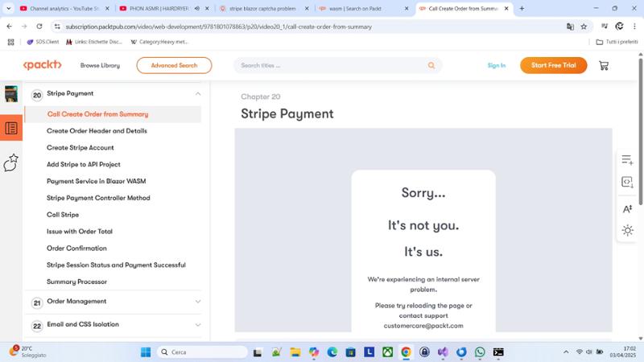
Task: Expand the Order Management chapter
Action: tap(198, 301)
